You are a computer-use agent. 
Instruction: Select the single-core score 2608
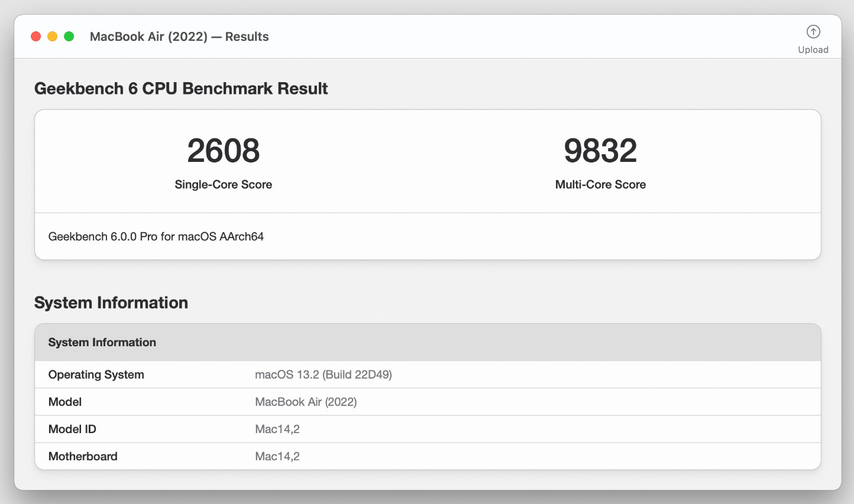point(224,151)
